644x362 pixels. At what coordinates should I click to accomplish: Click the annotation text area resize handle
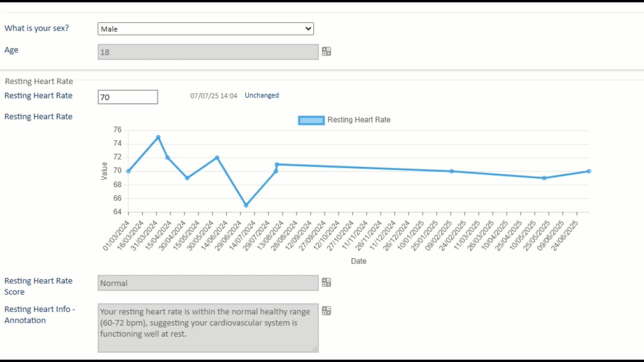click(315, 349)
